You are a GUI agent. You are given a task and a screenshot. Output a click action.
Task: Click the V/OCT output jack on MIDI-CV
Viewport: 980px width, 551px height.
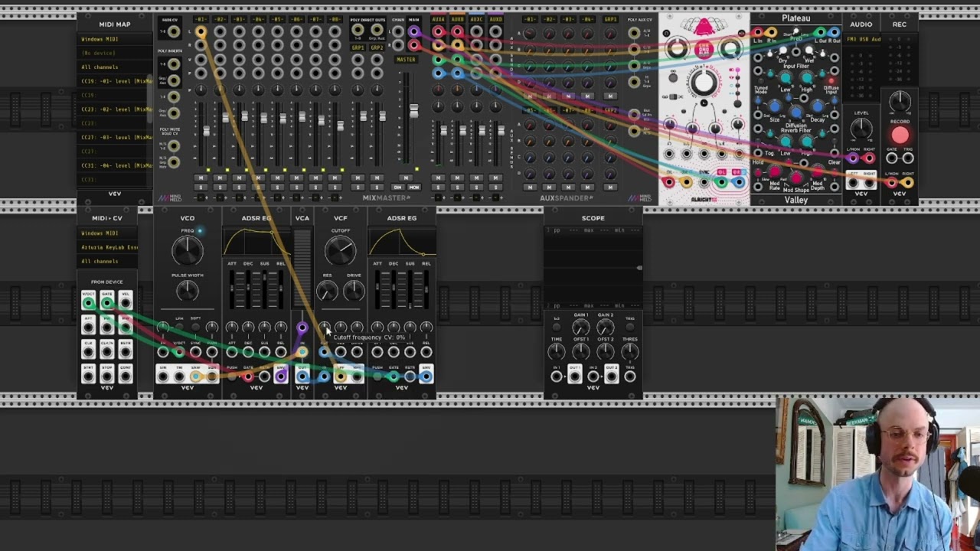click(x=88, y=303)
